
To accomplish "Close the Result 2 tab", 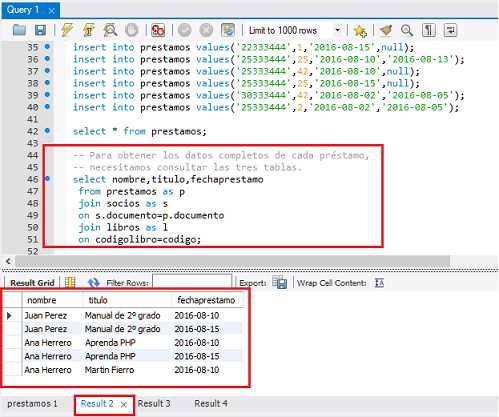I will coord(124,405).
